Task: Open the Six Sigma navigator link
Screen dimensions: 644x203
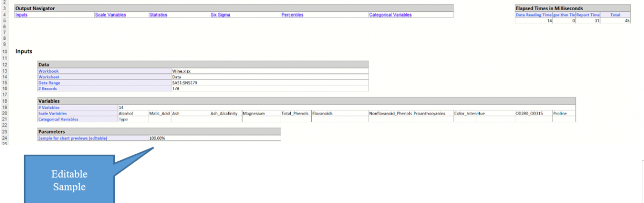Action: coord(221,15)
